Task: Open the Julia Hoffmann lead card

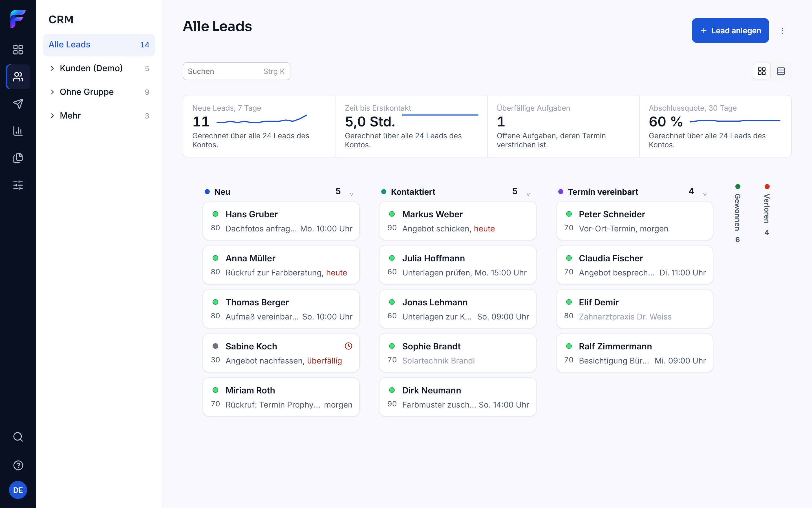Action: point(458,265)
